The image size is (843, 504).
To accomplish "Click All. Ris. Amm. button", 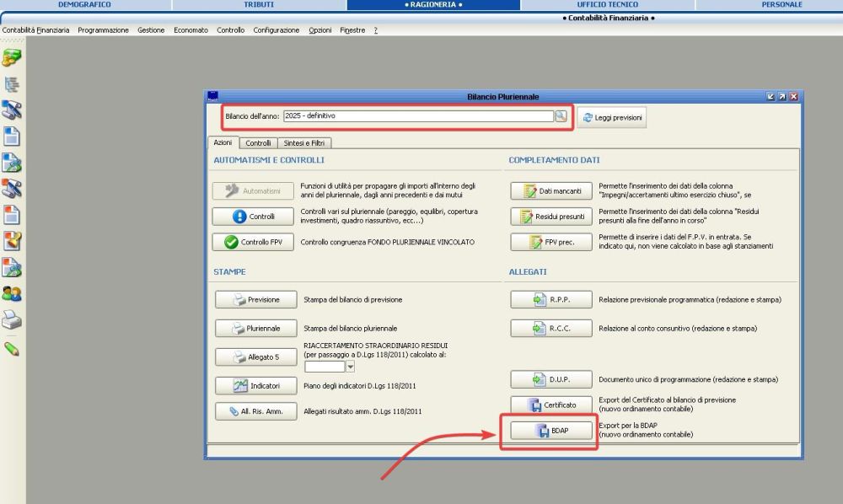I will (256, 411).
